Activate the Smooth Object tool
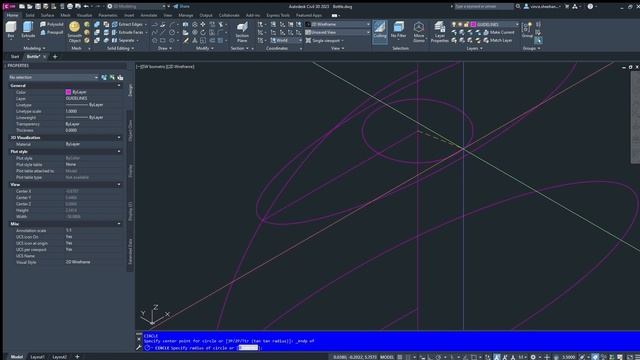 click(x=74, y=32)
